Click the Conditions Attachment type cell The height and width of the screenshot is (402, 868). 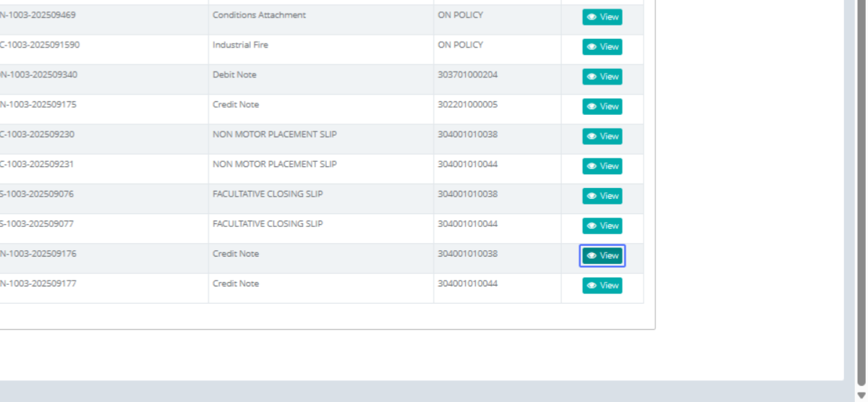click(x=259, y=15)
